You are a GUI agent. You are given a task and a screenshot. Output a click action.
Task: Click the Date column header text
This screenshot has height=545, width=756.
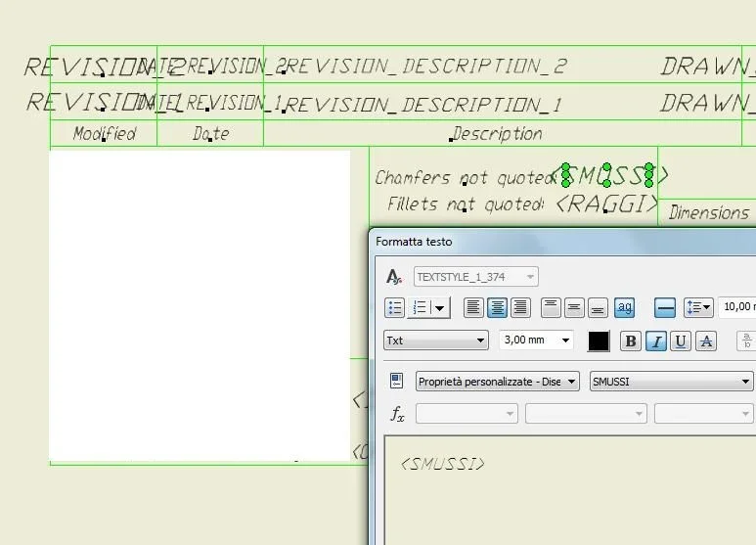210,134
